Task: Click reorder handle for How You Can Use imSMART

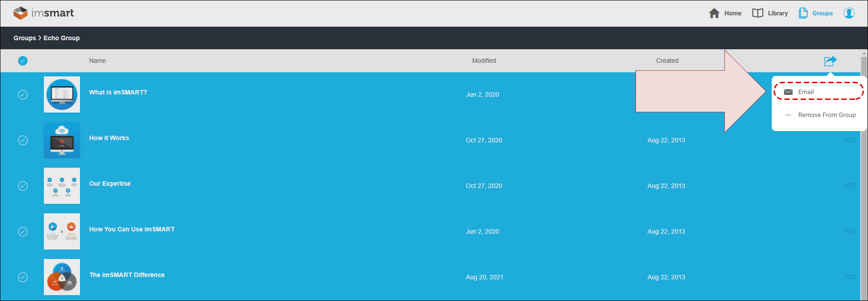Action: (x=850, y=231)
